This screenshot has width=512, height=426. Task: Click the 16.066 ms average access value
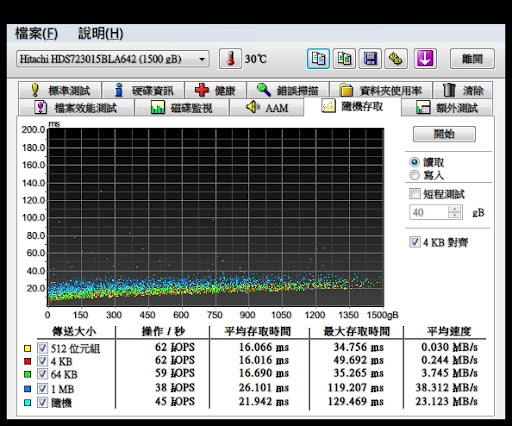click(x=264, y=347)
